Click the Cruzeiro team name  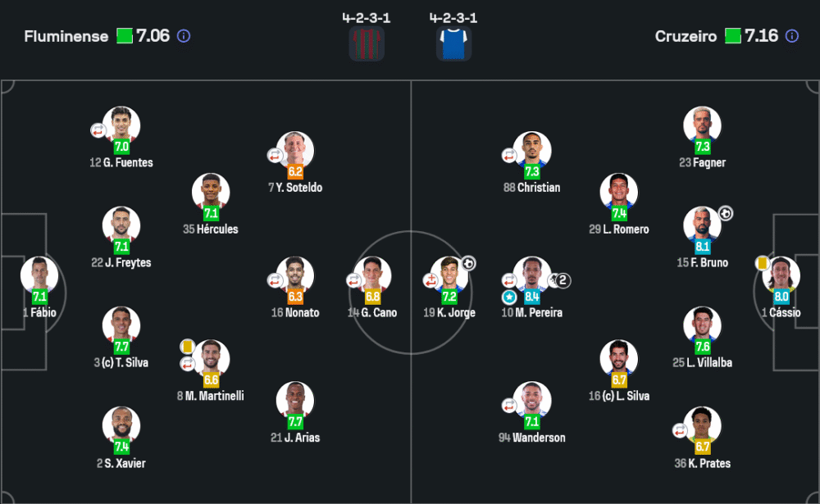[686, 37]
